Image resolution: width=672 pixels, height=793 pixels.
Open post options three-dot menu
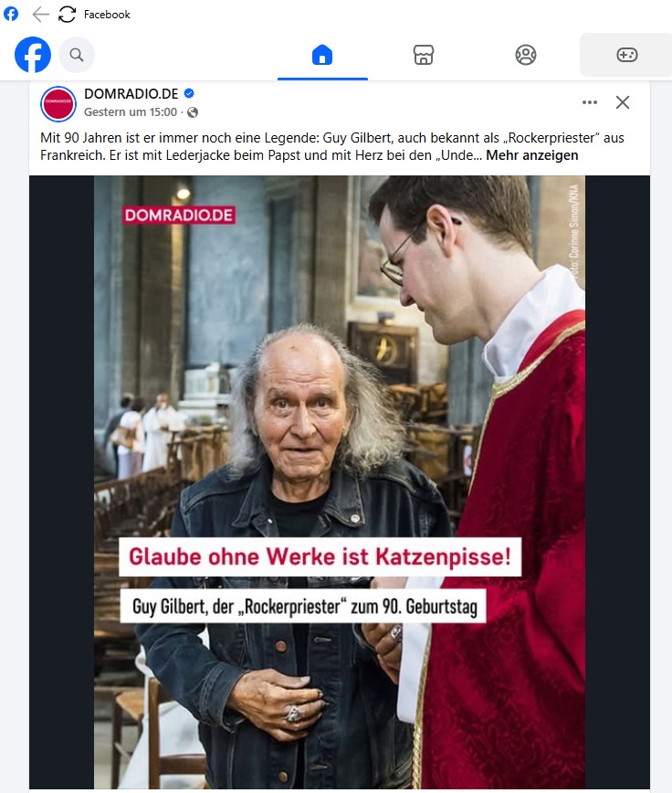point(590,102)
